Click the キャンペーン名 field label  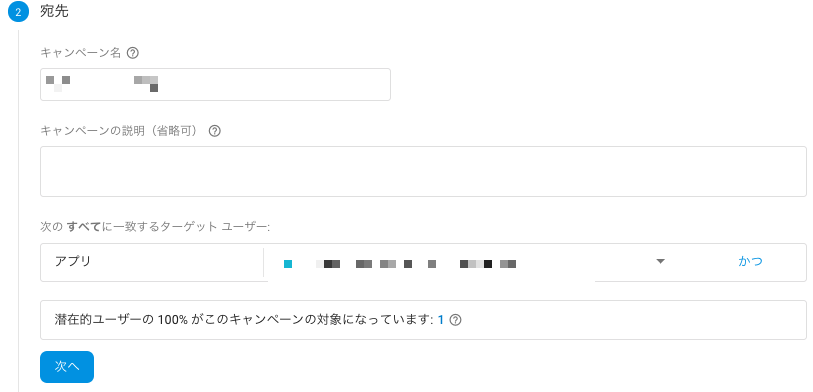[81, 53]
